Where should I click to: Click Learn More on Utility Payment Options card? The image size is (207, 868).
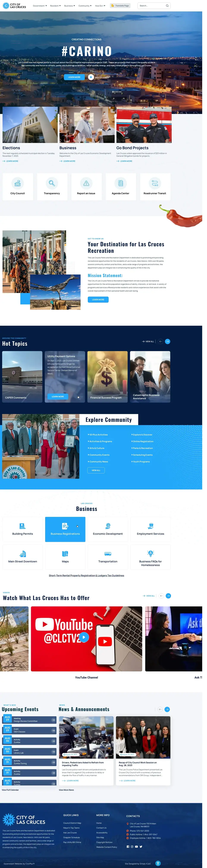click(58, 397)
